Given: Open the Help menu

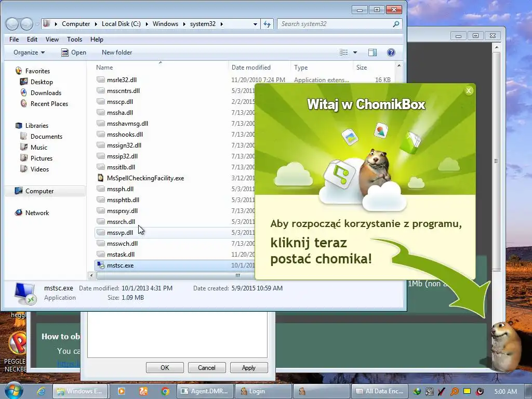Looking at the screenshot, I should click(x=97, y=39).
